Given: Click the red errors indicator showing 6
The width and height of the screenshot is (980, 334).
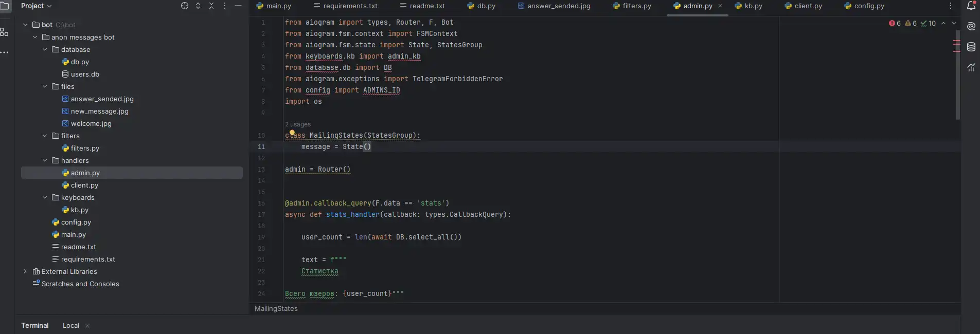Looking at the screenshot, I should click(x=895, y=23).
